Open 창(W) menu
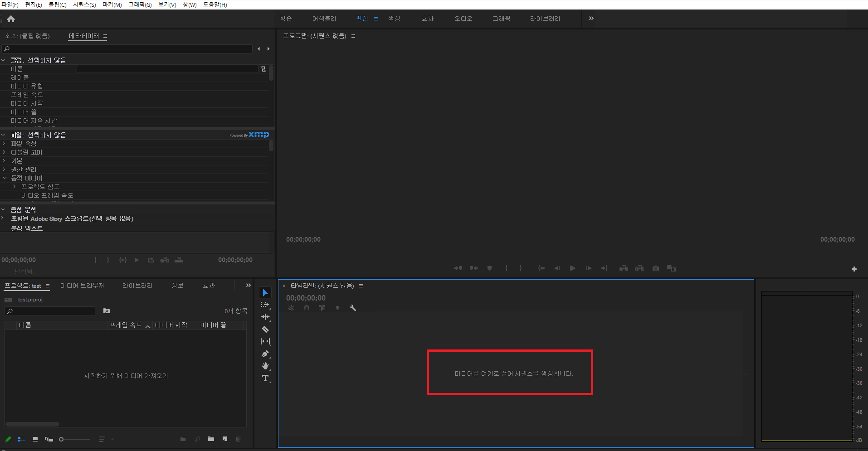 [x=190, y=5]
